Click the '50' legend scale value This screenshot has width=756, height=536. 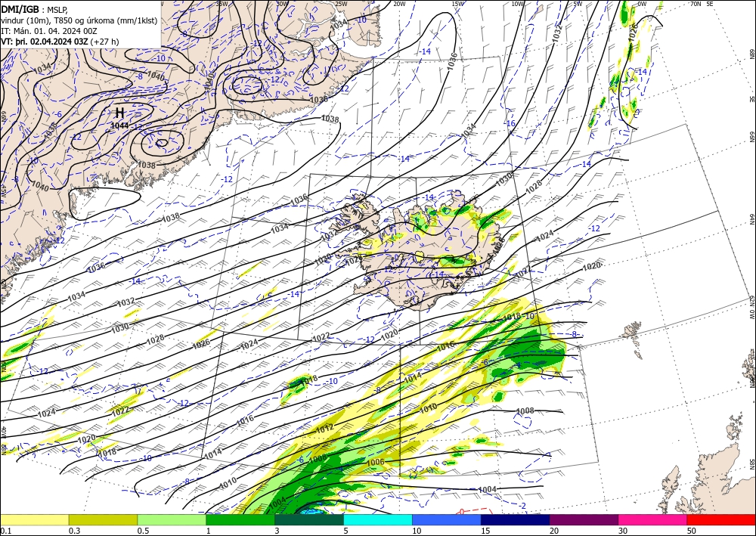click(692, 531)
